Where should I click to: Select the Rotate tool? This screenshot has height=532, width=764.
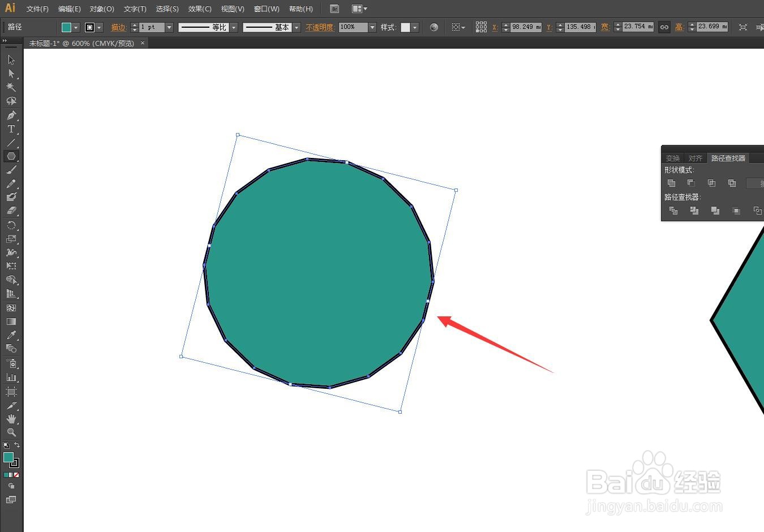click(x=11, y=225)
